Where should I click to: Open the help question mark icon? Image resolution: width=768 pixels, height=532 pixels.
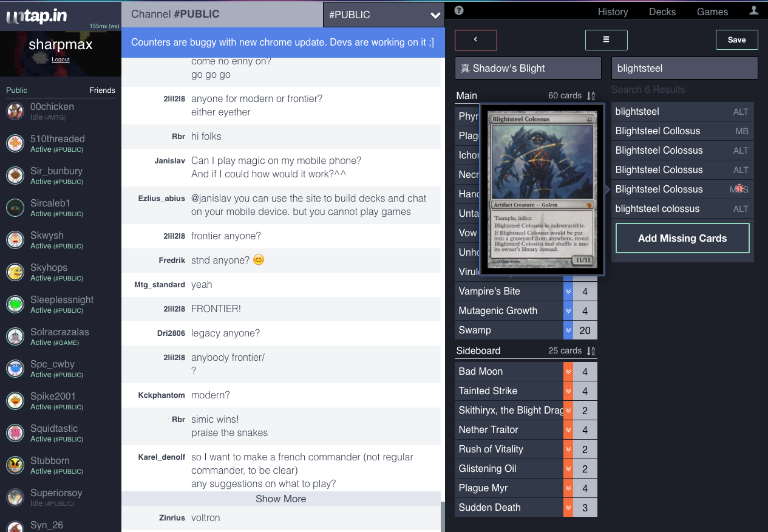pos(459,10)
